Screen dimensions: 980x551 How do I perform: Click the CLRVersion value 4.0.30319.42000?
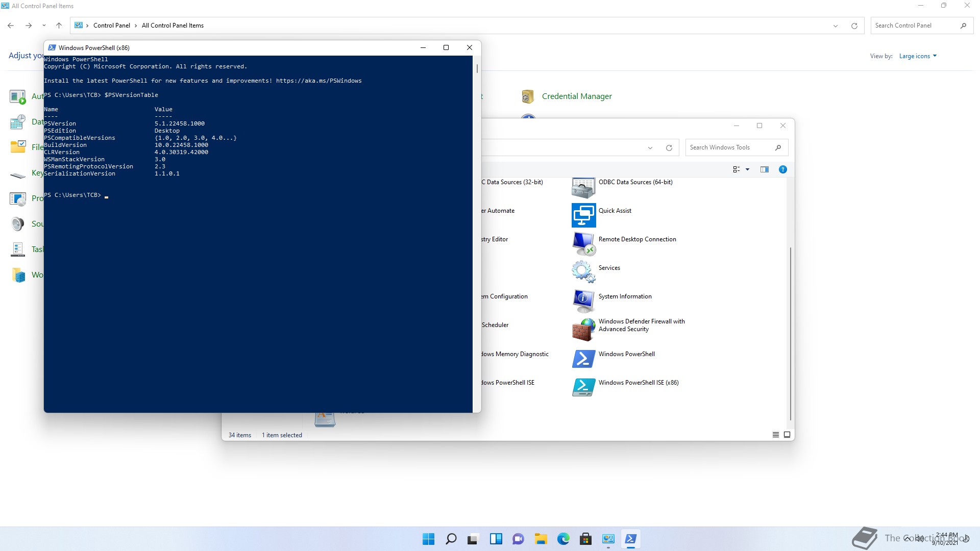pos(181,152)
